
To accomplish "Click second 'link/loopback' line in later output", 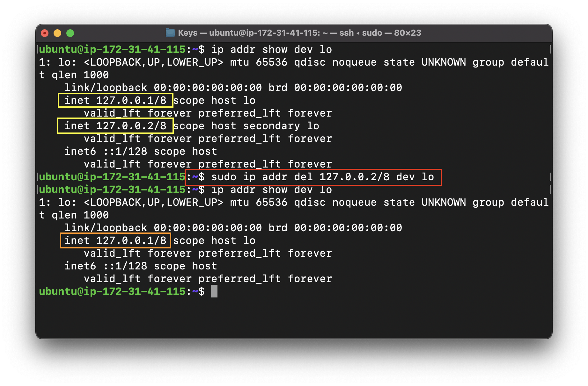I will pos(233,228).
